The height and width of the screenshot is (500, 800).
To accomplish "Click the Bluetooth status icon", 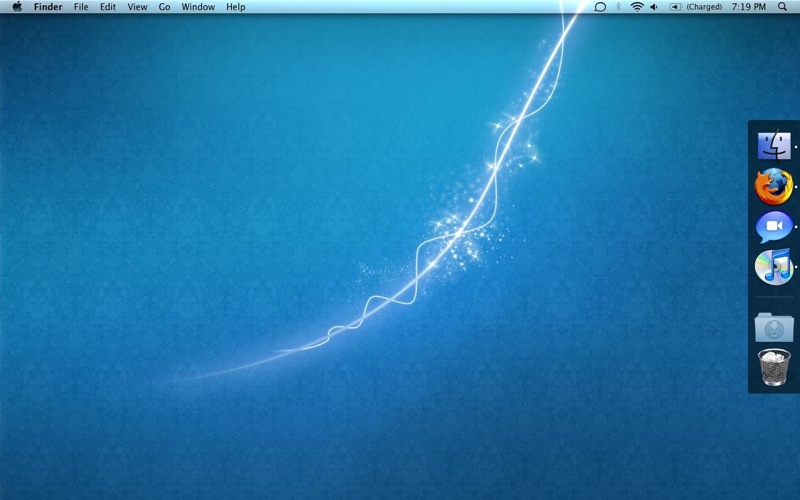I will 618,7.
